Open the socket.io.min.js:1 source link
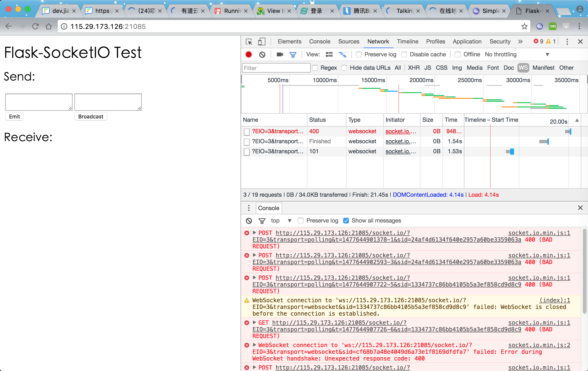This screenshot has width=588, height=371. coord(539,233)
